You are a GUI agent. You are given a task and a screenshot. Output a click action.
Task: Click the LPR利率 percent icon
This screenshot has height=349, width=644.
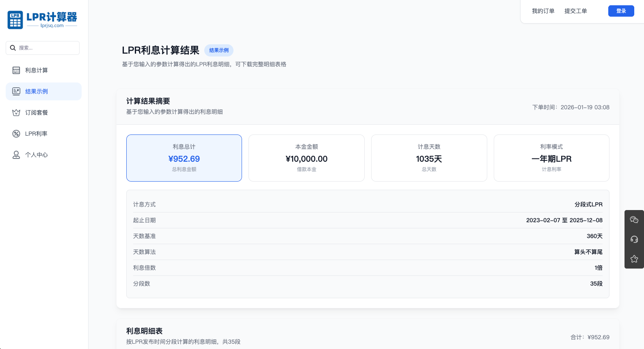(16, 134)
